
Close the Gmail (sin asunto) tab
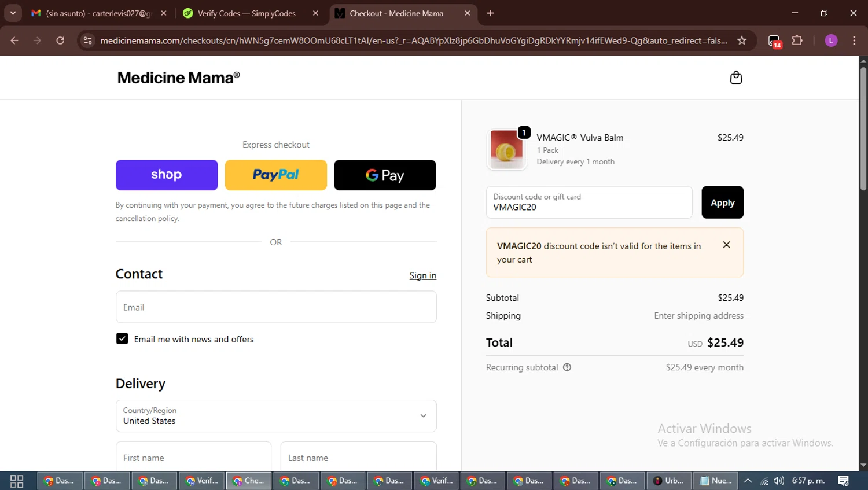[x=164, y=13]
